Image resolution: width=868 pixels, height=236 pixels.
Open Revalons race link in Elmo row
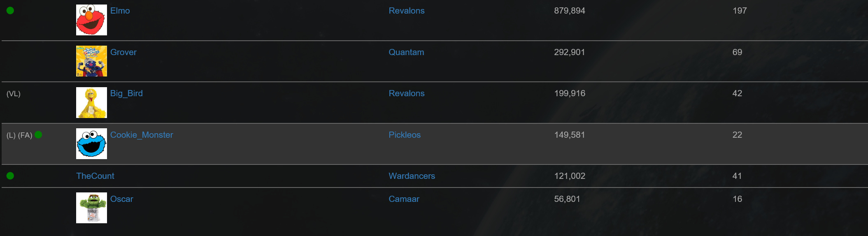[407, 11]
